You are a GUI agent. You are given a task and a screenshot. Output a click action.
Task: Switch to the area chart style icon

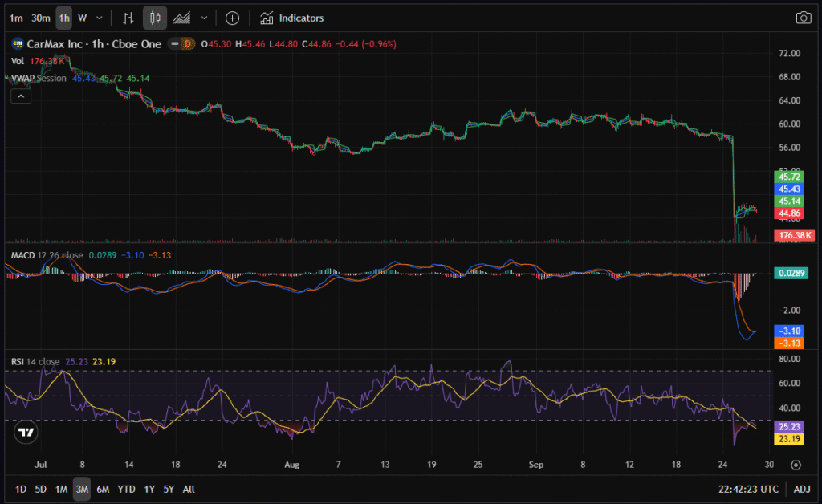tap(182, 18)
